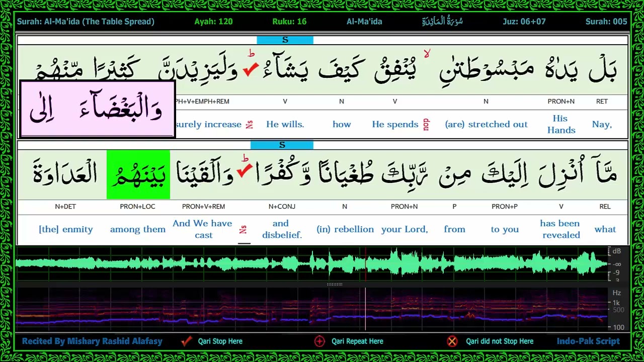
Task: Click the 'RET' grammar tag
Action: [602, 102]
